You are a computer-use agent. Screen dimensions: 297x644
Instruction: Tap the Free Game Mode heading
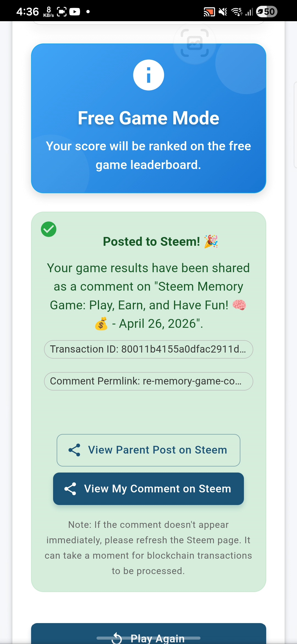pos(148,118)
